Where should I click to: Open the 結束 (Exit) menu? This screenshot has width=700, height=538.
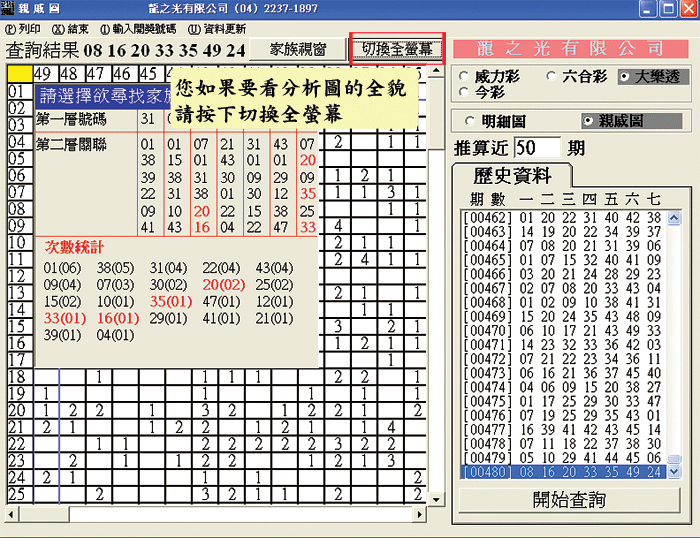[70, 29]
